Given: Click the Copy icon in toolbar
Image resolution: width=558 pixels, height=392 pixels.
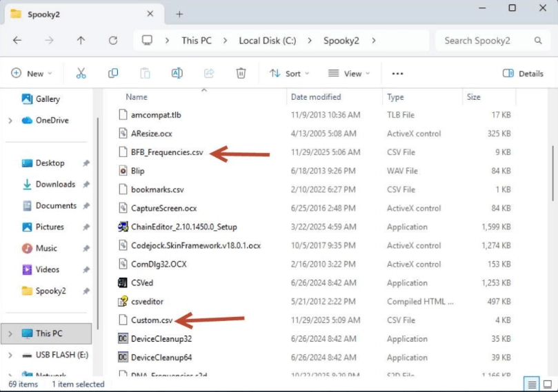Looking at the screenshot, I should tap(113, 73).
